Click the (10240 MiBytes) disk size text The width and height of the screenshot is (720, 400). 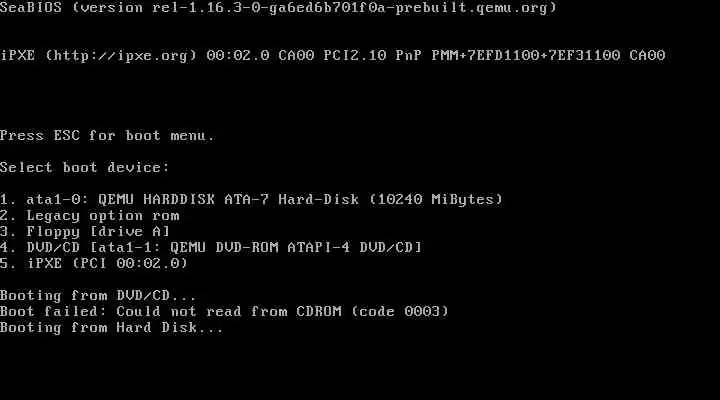[x=436, y=199]
